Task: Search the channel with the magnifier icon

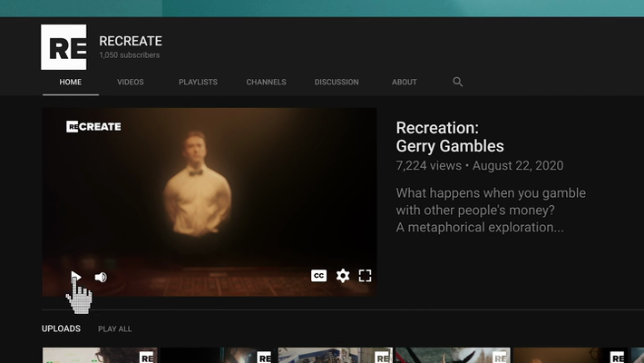Action: click(x=457, y=82)
